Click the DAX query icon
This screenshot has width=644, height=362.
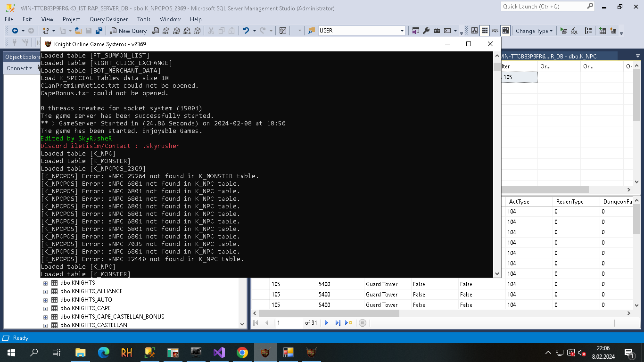pos(197,31)
